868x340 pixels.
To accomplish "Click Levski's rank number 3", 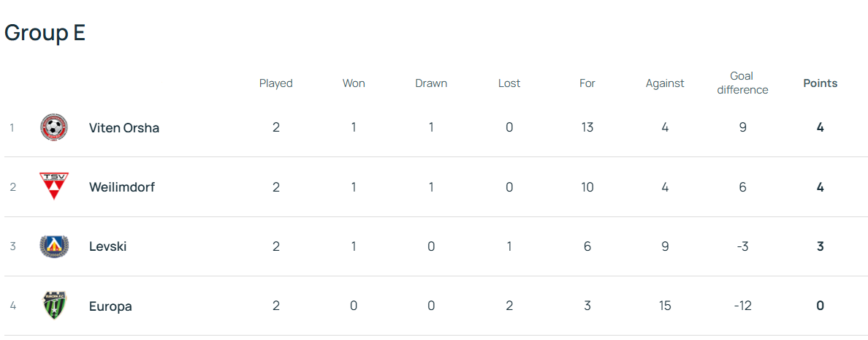I will coord(12,246).
